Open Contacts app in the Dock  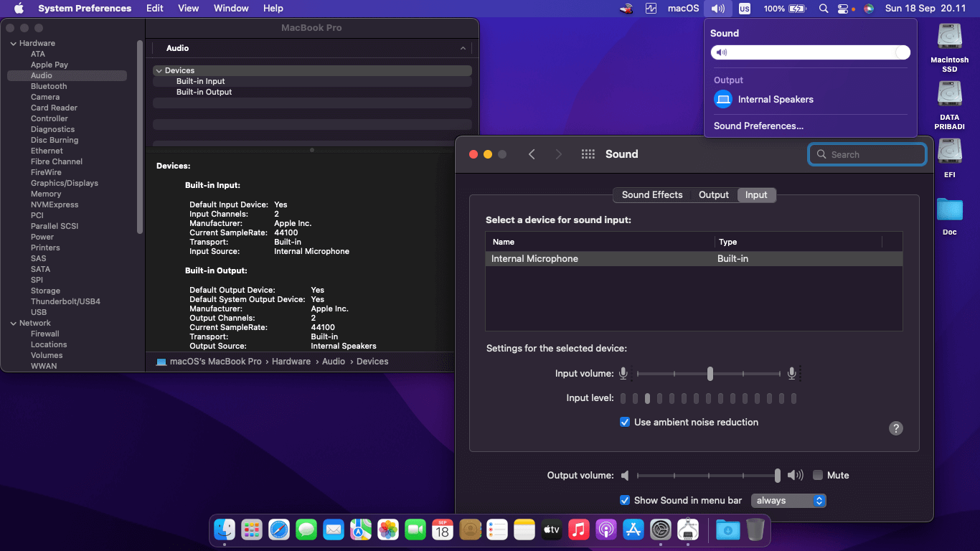(470, 530)
